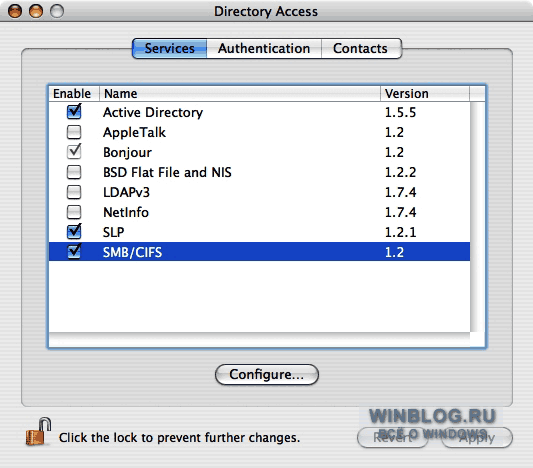Select the NetInfo service name
Image resolution: width=533 pixels, height=468 pixels.
[x=126, y=212]
